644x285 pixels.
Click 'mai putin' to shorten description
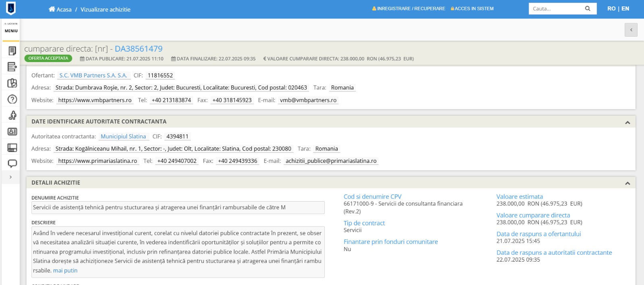tap(65, 270)
